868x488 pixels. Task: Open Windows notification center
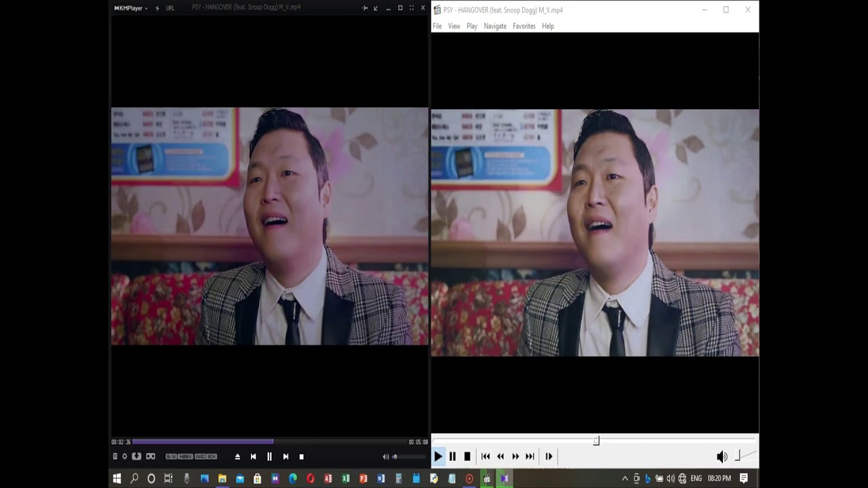(x=744, y=479)
